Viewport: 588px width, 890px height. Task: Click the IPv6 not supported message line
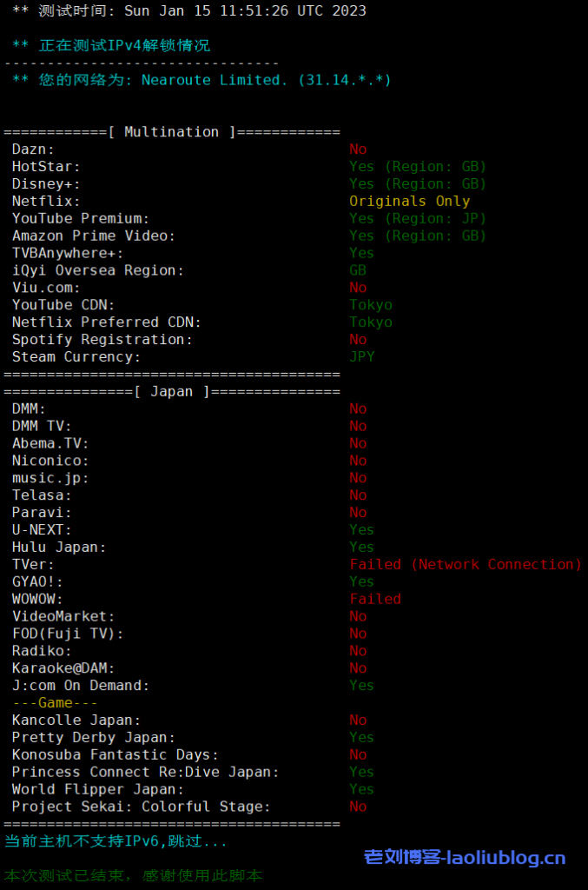tap(116, 841)
